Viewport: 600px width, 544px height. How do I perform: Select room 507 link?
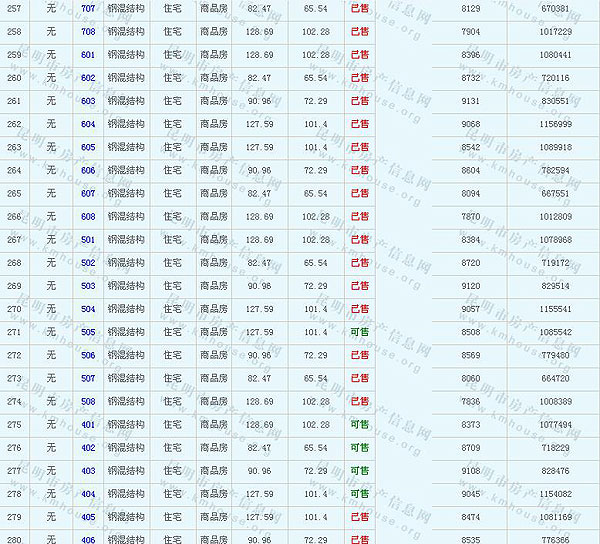click(88, 378)
